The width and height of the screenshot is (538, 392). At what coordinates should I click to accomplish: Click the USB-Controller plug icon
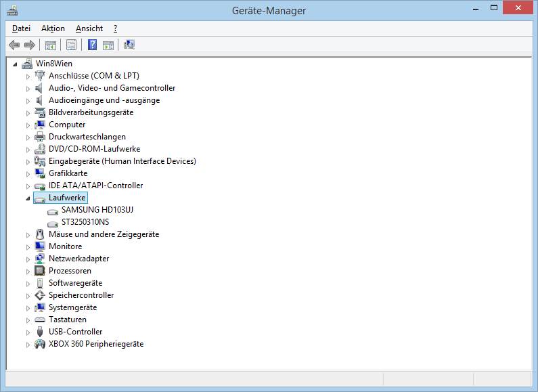point(40,332)
